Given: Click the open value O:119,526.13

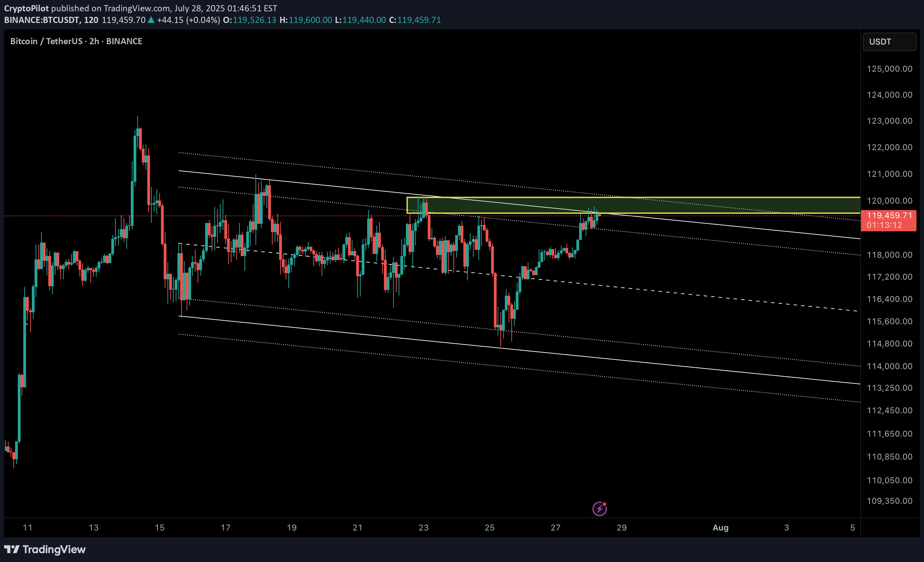Looking at the screenshot, I should pyautogui.click(x=250, y=20).
